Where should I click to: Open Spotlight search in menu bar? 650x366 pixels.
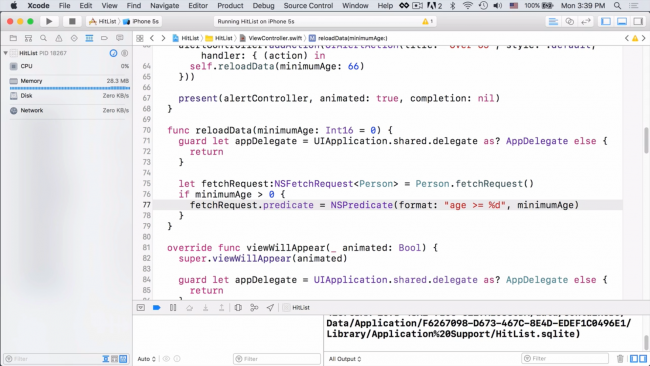point(617,5)
